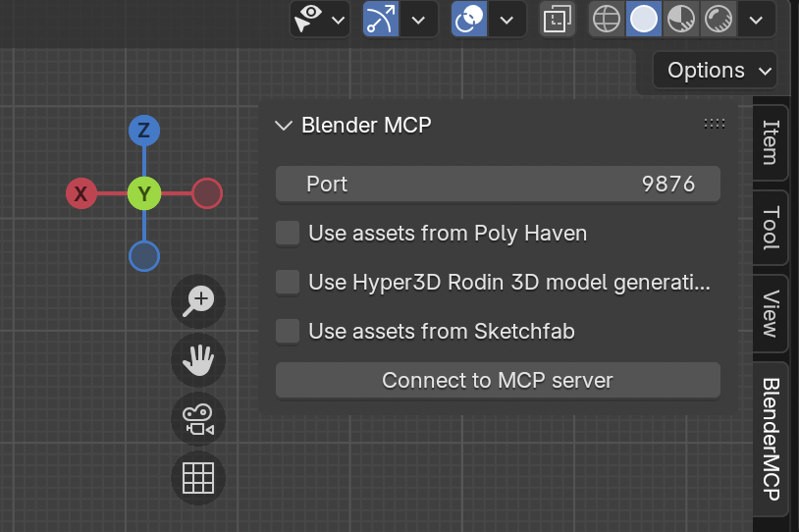The height and width of the screenshot is (532, 799).
Task: Toggle the Show Gizmo button
Action: [x=379, y=19]
